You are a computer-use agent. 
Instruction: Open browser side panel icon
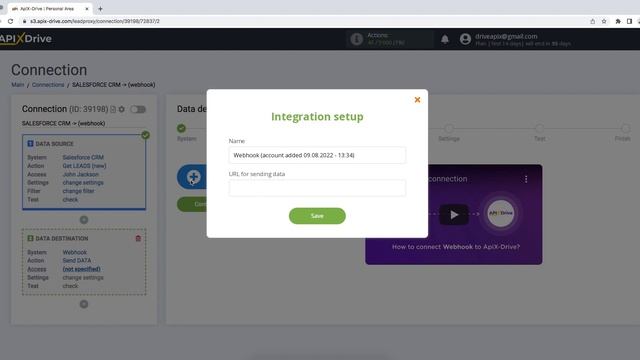(629, 21)
